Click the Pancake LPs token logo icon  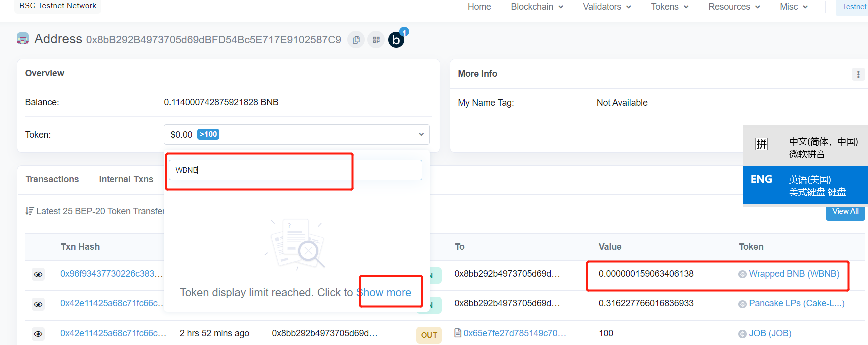(742, 304)
